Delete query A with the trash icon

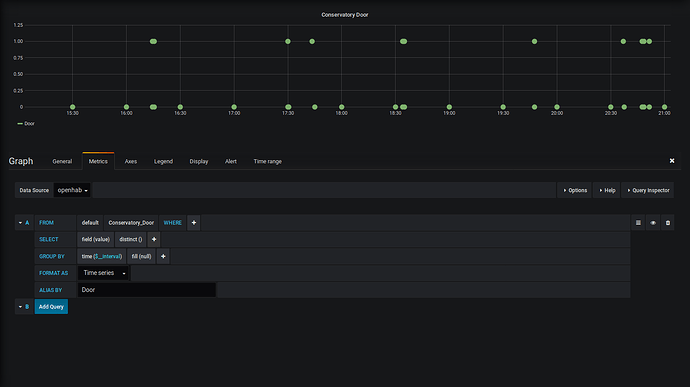(668, 223)
